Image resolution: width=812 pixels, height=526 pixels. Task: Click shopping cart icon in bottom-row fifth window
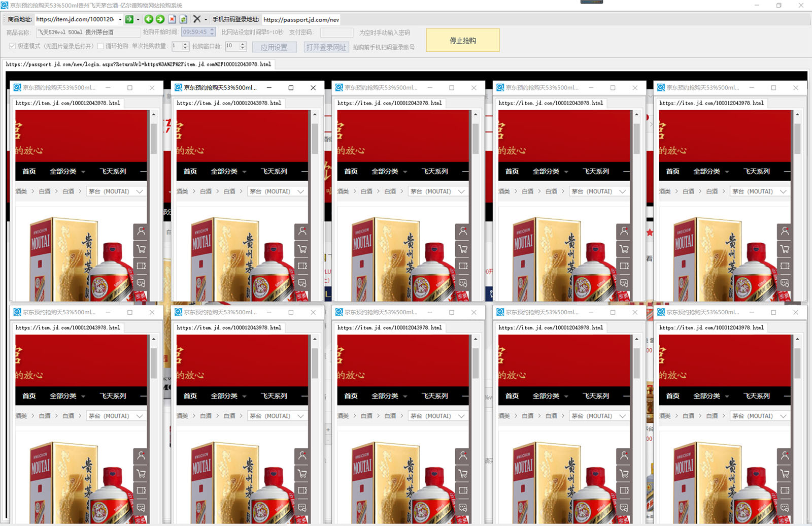click(785, 473)
